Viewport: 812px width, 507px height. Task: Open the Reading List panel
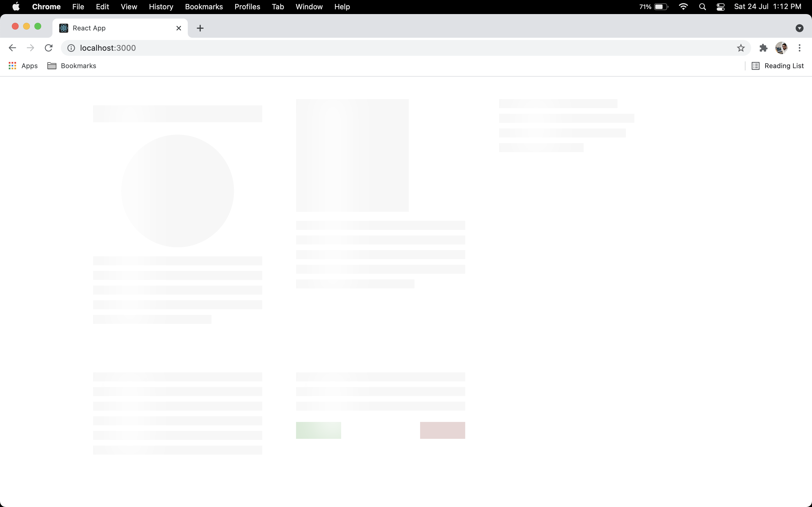point(777,66)
